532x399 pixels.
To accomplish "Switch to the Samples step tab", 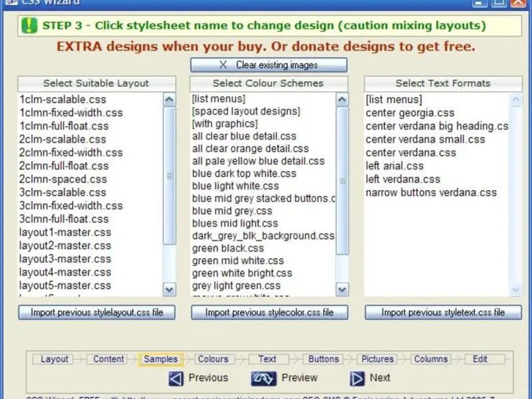I will click(x=160, y=359).
